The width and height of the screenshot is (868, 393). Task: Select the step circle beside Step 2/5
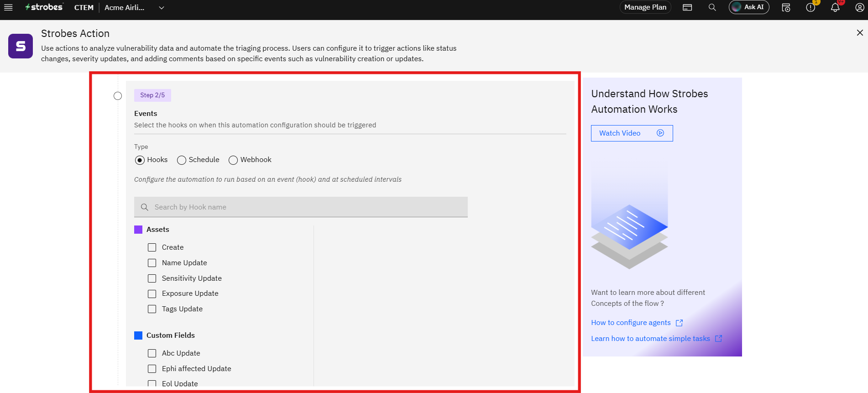click(x=118, y=96)
